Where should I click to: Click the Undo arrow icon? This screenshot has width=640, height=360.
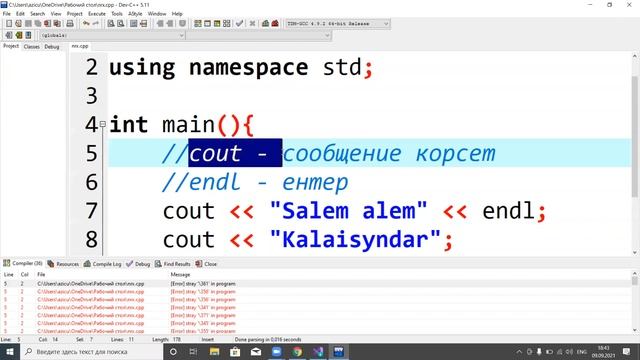pyautogui.click(x=86, y=24)
